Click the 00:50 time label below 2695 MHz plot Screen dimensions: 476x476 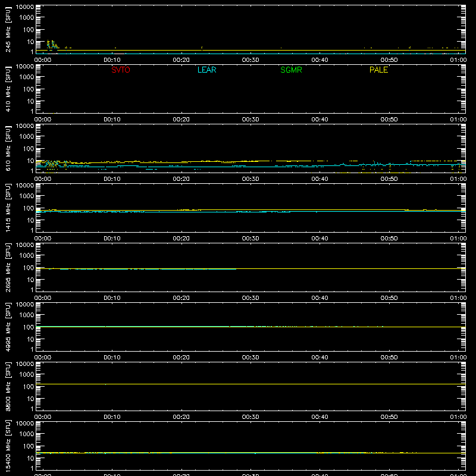coord(389,298)
